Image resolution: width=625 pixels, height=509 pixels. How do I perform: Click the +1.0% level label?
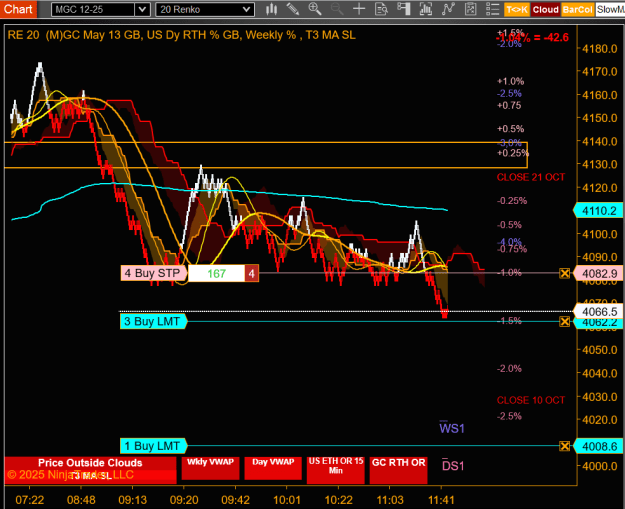tap(510, 81)
